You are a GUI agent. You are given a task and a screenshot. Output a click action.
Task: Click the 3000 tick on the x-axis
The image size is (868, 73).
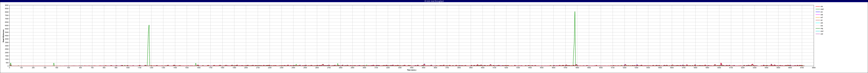click(364, 68)
